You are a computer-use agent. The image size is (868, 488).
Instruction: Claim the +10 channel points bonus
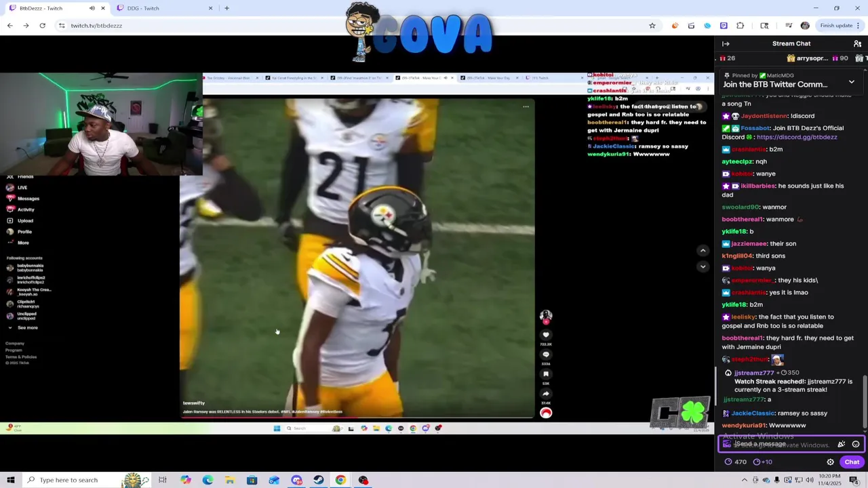(x=763, y=462)
